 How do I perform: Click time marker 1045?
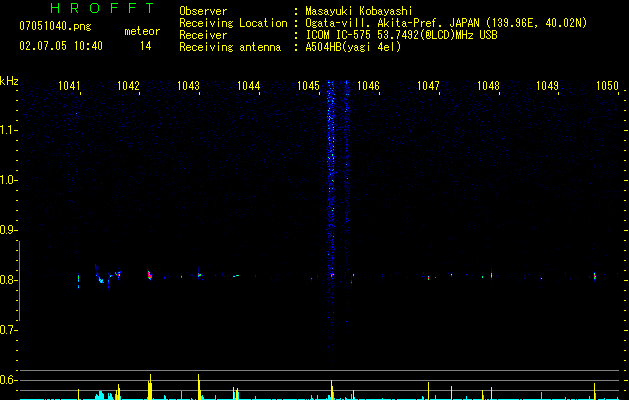pyautogui.click(x=308, y=86)
